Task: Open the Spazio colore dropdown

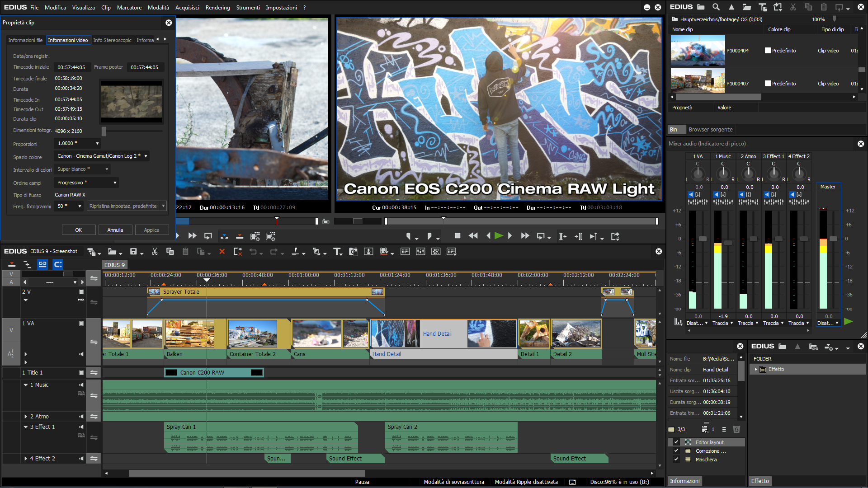Action: click(x=102, y=156)
